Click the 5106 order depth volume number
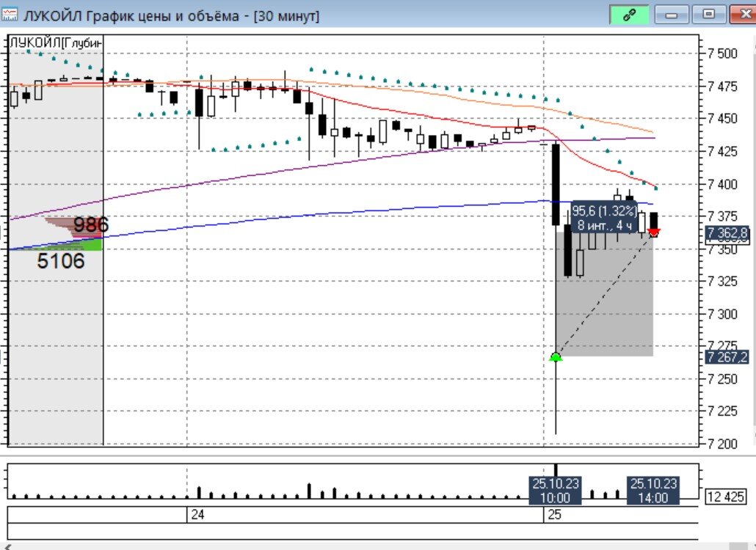Image resolution: width=756 pixels, height=550 pixels. pyautogui.click(x=61, y=260)
